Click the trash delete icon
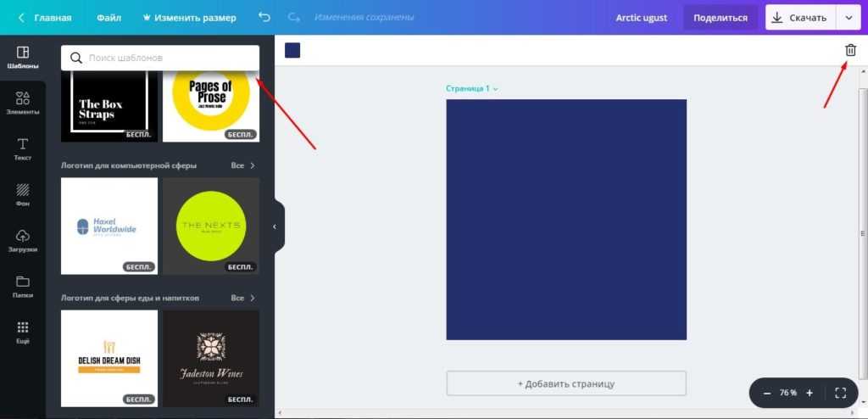868x419 pixels. click(x=850, y=50)
